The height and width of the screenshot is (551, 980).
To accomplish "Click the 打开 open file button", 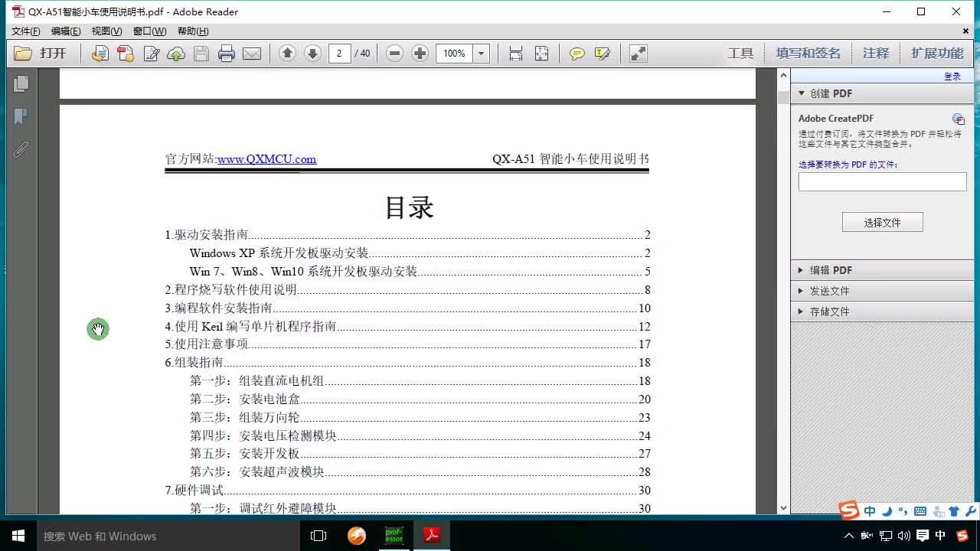I will click(x=41, y=54).
